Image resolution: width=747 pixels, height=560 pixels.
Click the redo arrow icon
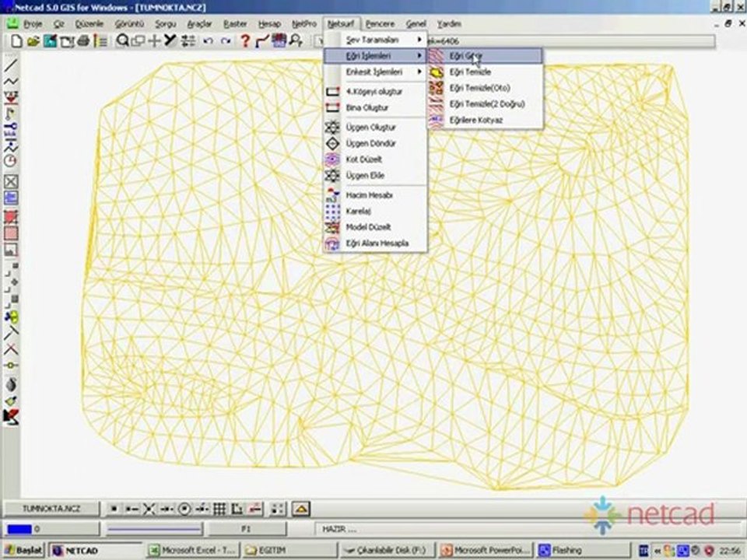pos(226,41)
